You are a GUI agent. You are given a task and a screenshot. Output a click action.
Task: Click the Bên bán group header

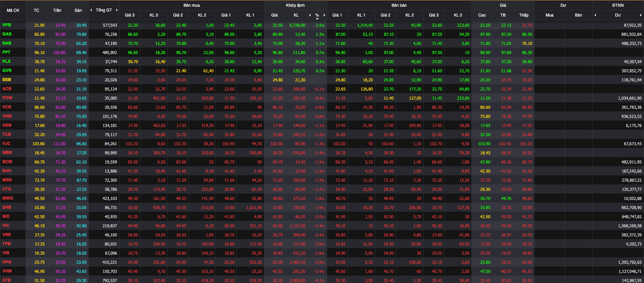pos(399,5)
